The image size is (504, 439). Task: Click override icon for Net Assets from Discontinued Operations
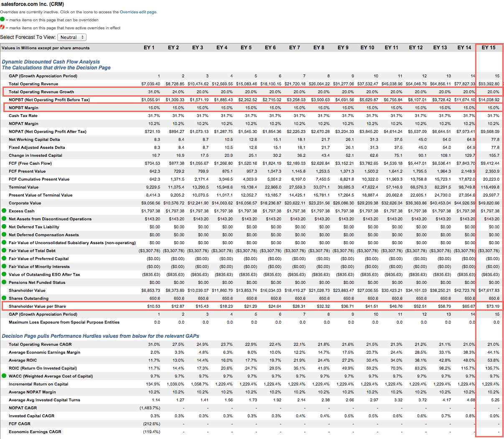[x=4, y=219]
